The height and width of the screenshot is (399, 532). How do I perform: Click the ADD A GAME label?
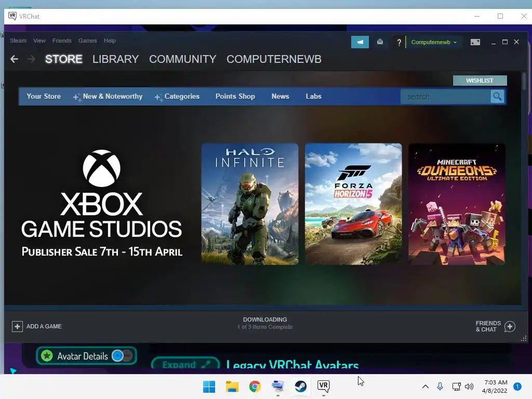44,326
